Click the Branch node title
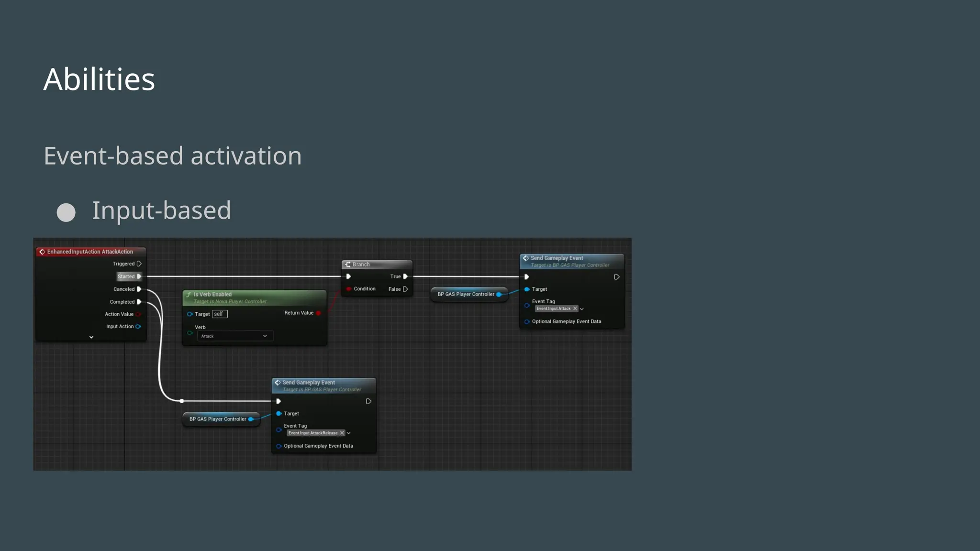Screen dimensions: 980x551 pos(361,264)
